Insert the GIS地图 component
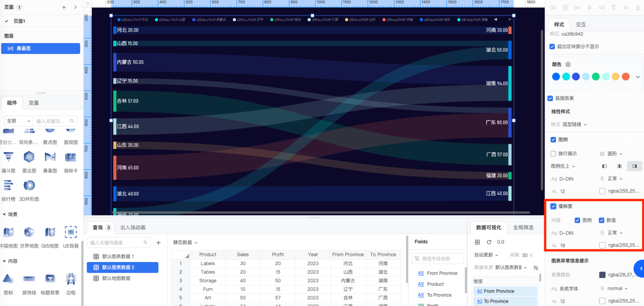This screenshot has width=644, height=306. pos(50,237)
